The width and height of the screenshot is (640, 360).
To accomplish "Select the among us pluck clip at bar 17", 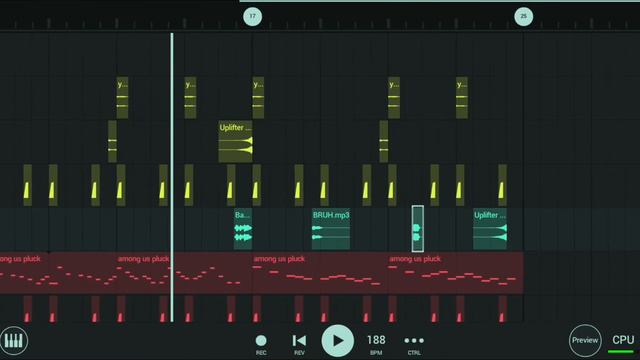I will point(320,273).
